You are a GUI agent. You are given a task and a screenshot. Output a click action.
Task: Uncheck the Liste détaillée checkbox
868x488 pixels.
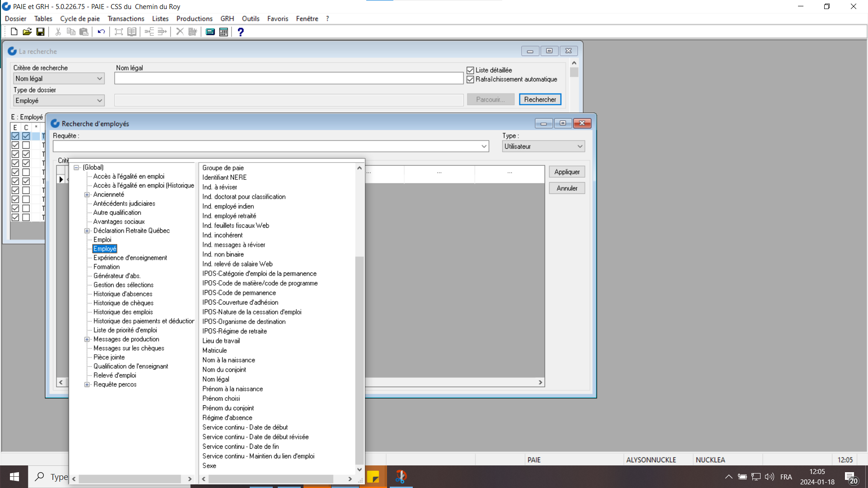coord(470,70)
